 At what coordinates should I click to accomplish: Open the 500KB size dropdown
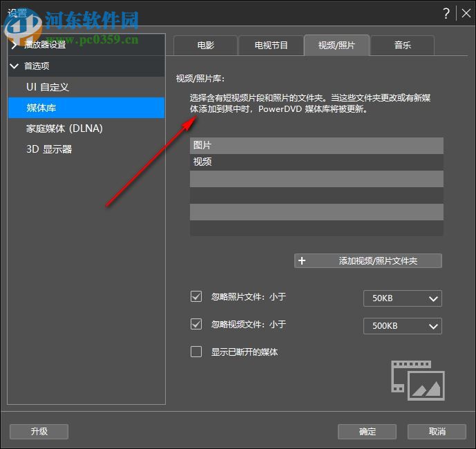[403, 326]
